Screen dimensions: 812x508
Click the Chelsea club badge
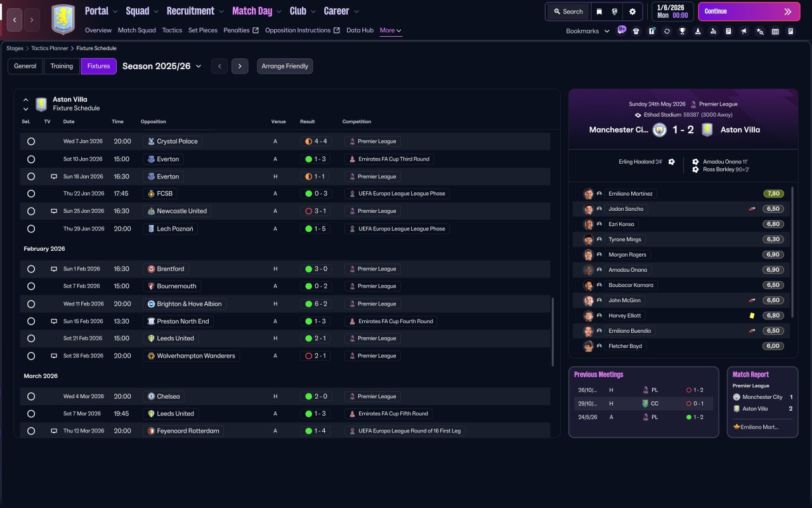coord(151,396)
